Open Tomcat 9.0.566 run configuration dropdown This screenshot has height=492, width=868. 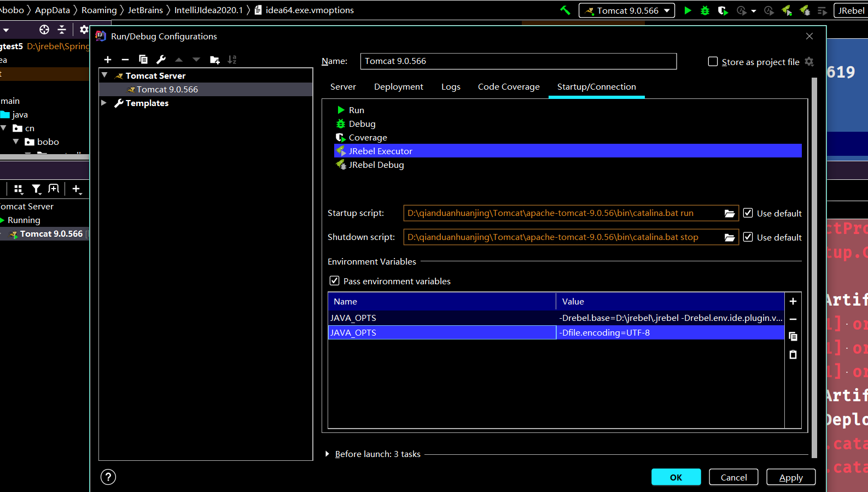(x=627, y=10)
